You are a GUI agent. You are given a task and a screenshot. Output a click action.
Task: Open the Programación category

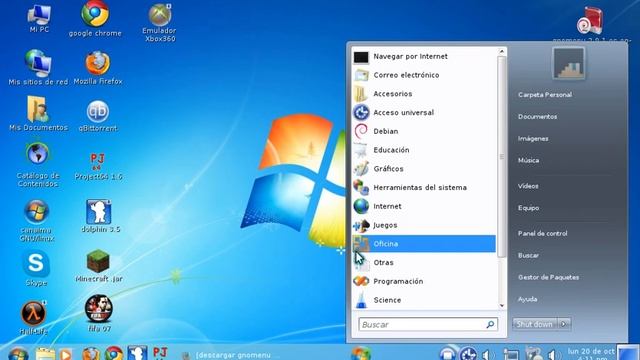click(424, 281)
